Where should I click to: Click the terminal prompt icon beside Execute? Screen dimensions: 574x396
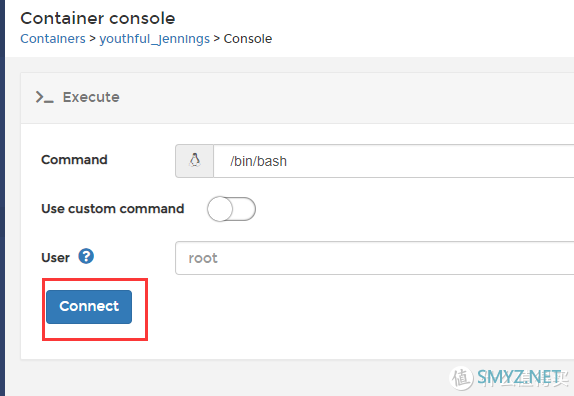[x=44, y=97]
